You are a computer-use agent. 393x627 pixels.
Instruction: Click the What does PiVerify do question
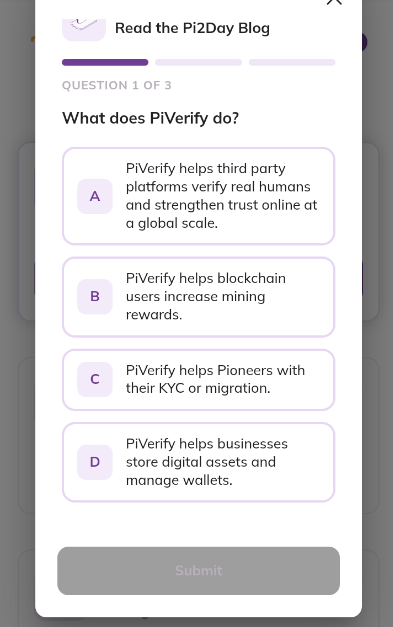pyautogui.click(x=150, y=118)
